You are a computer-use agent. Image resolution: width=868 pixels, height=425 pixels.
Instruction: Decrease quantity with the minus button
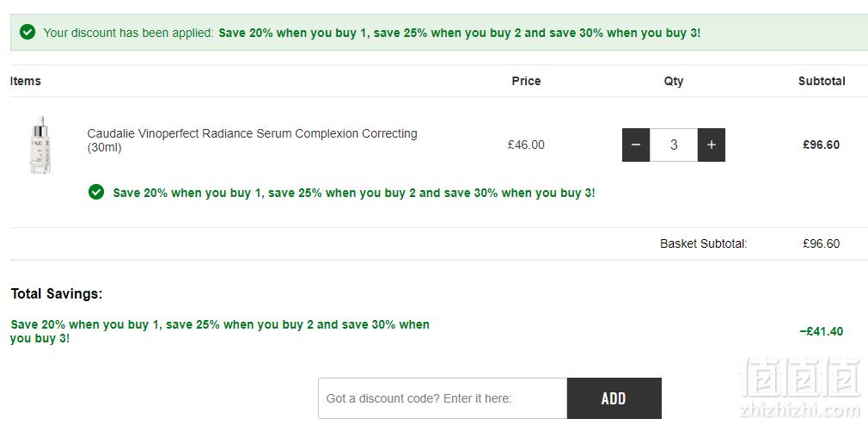coord(635,145)
